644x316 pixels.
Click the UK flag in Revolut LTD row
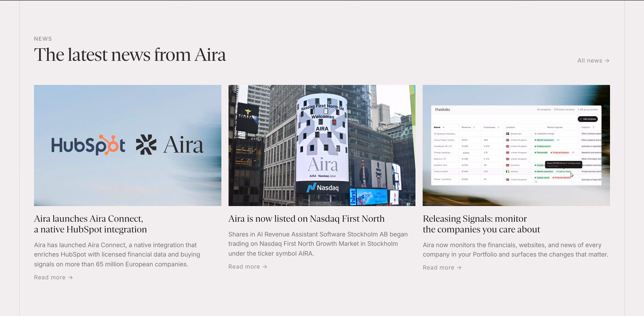(508, 159)
